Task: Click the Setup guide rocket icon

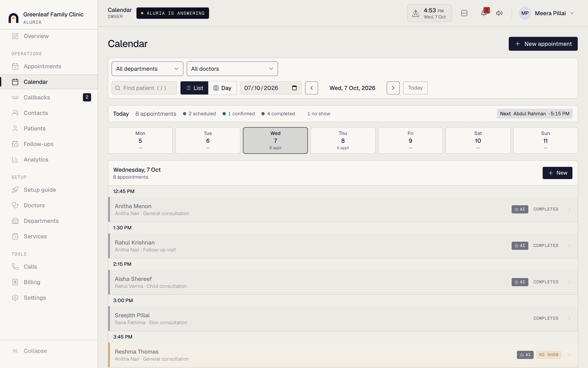Action: (15, 190)
